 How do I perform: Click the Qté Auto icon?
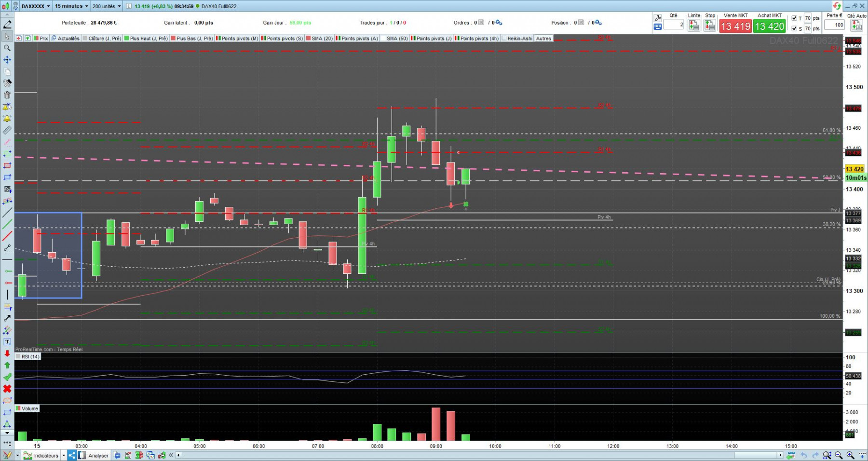[x=857, y=26]
